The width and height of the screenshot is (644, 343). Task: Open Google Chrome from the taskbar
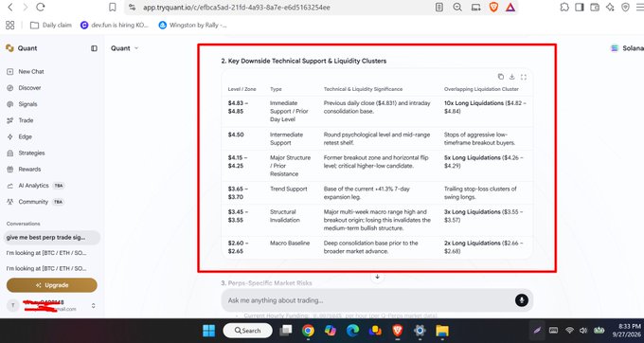tap(308, 331)
